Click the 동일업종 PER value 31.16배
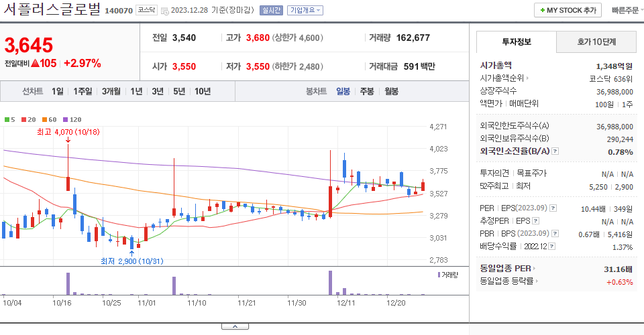644x335 pixels. tap(618, 269)
